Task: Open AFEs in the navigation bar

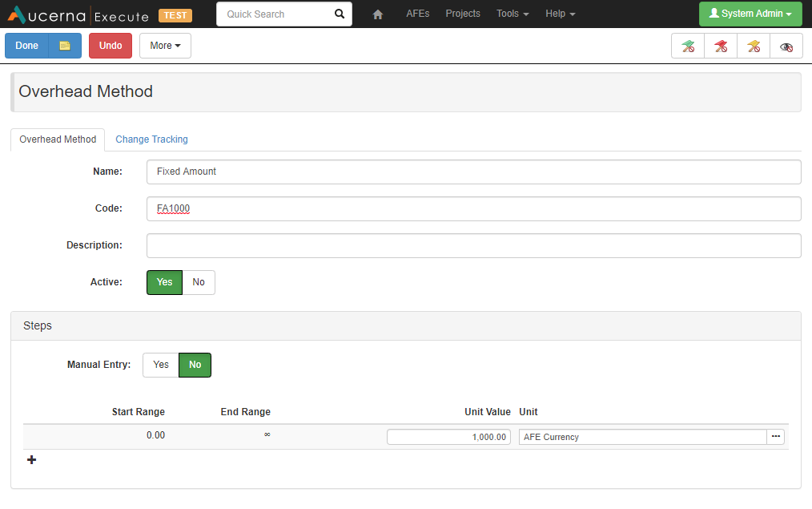Action: (x=417, y=14)
